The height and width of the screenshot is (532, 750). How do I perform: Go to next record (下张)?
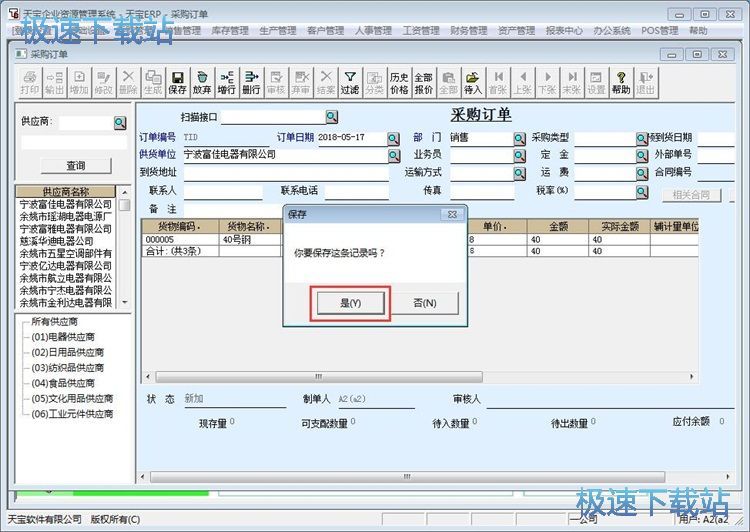547,83
